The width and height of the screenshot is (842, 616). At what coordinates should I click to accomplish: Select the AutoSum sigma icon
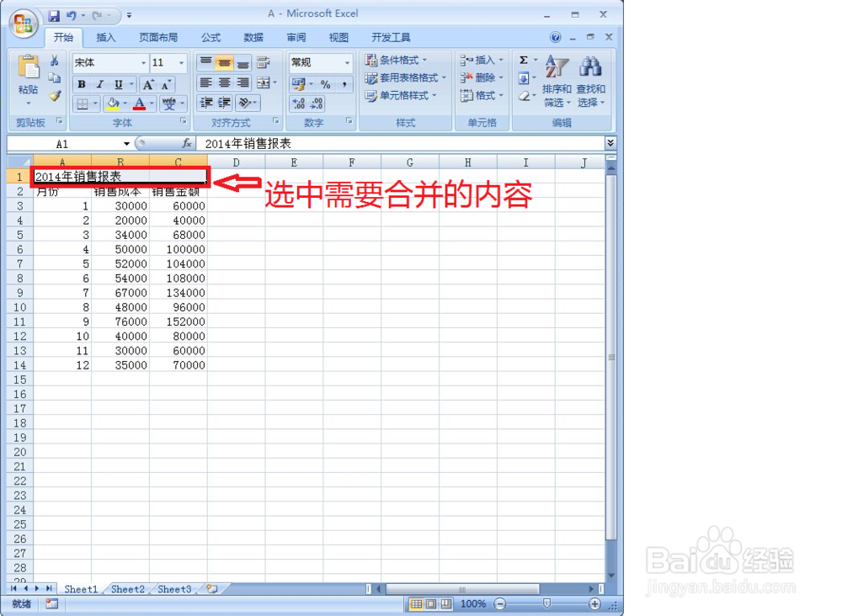tap(524, 61)
